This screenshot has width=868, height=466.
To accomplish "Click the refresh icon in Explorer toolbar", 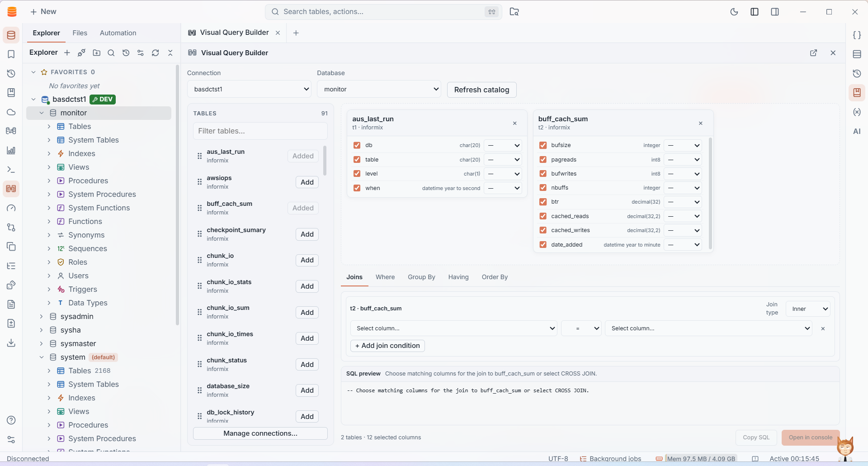I will click(x=156, y=53).
